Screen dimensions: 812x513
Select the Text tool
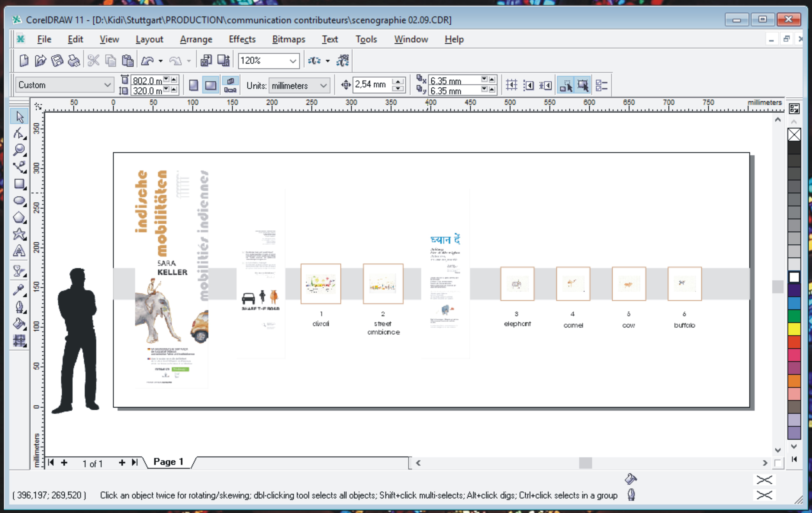[20, 251]
